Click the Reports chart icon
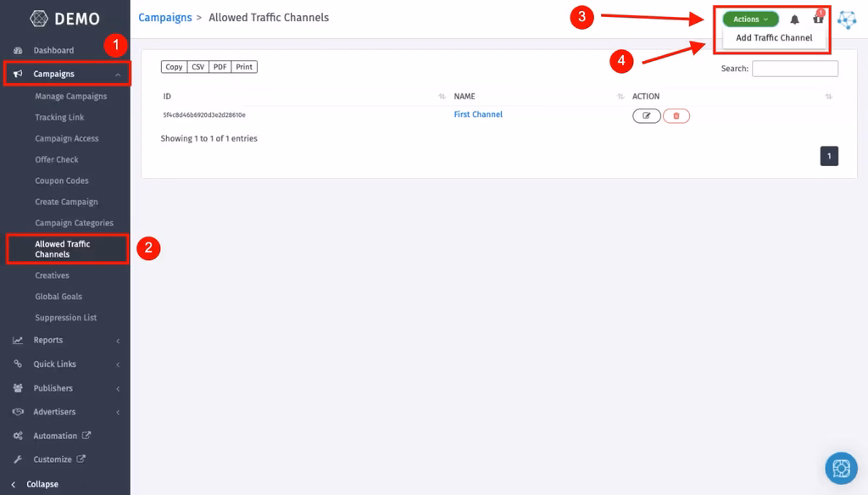868x495 pixels. click(x=19, y=340)
